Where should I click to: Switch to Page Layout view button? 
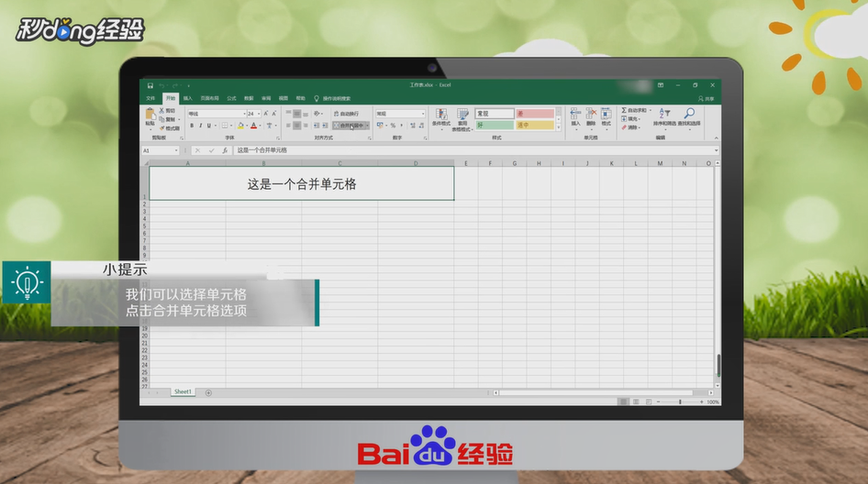(636, 401)
